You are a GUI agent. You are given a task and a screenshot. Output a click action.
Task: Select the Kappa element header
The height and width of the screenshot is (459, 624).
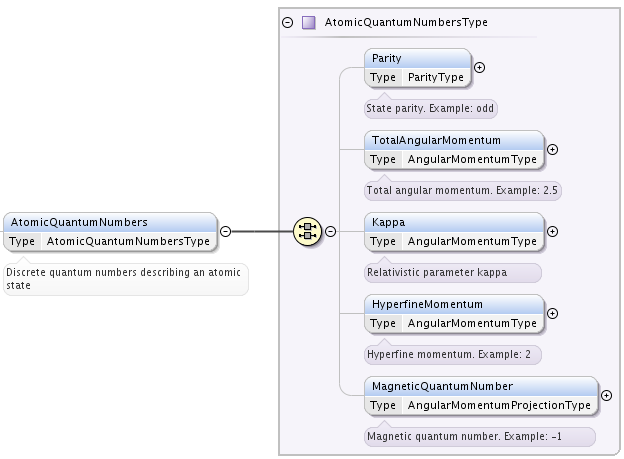tap(454, 223)
